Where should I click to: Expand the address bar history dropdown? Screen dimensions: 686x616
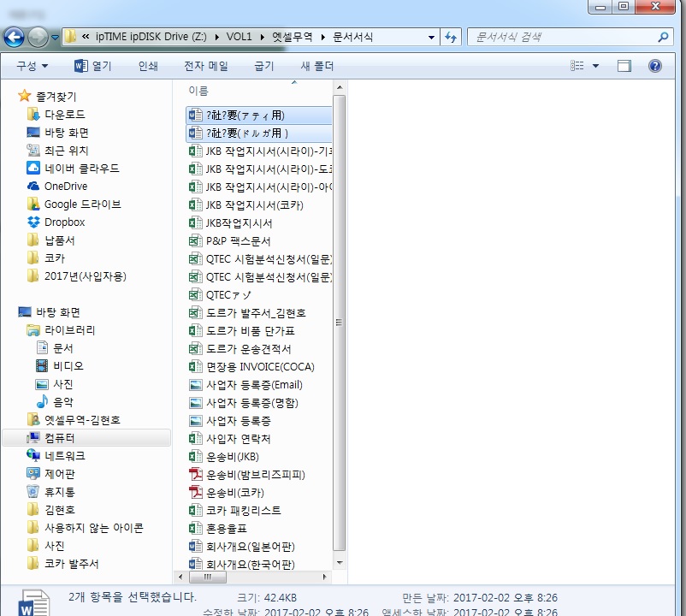[431, 37]
